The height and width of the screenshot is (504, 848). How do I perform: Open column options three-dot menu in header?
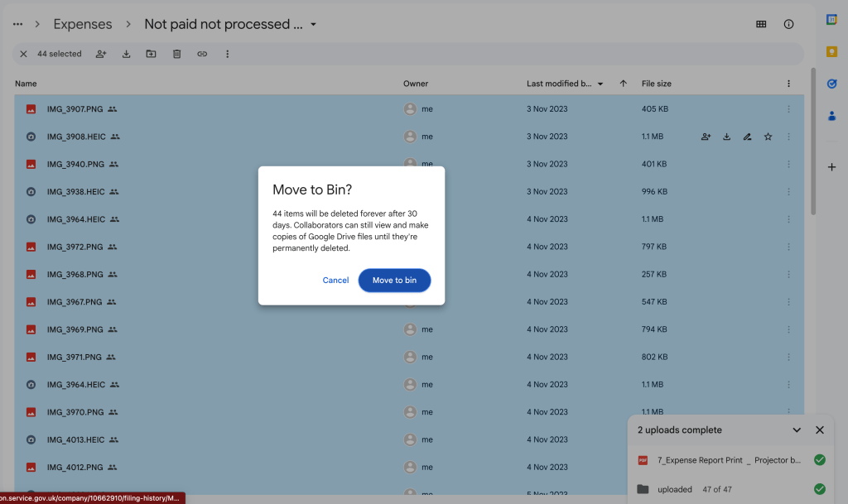coord(788,84)
